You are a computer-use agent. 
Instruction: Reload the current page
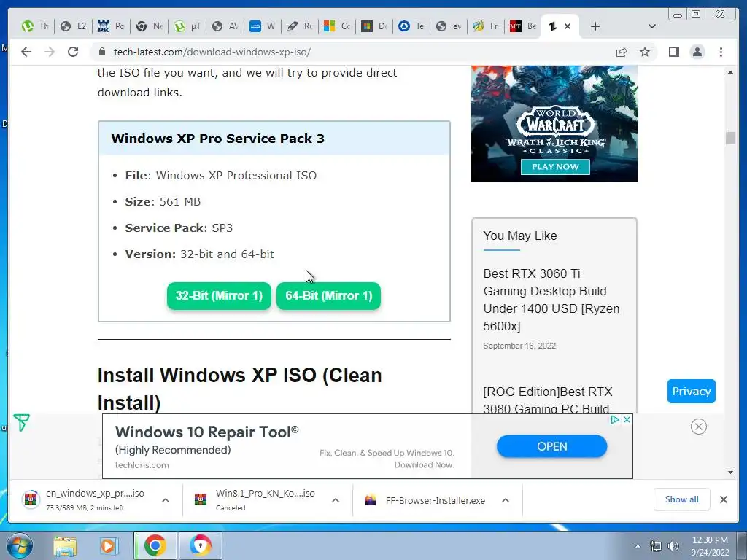pos(73,52)
